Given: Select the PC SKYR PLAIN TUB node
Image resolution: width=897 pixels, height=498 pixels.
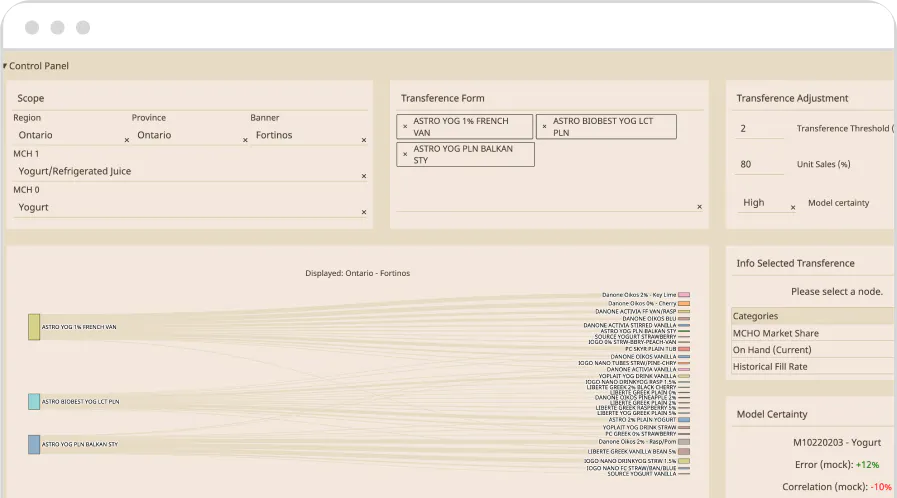Looking at the screenshot, I should (x=684, y=349).
